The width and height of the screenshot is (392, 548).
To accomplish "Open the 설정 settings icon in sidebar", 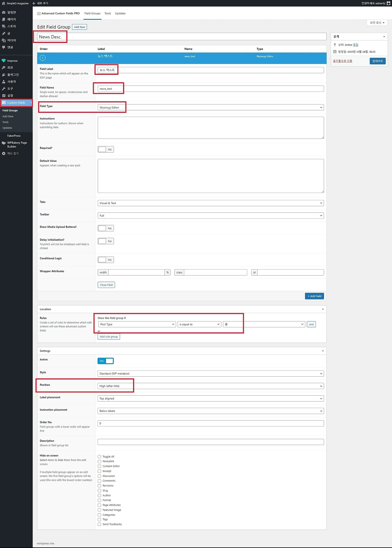I will pyautogui.click(x=4, y=96).
